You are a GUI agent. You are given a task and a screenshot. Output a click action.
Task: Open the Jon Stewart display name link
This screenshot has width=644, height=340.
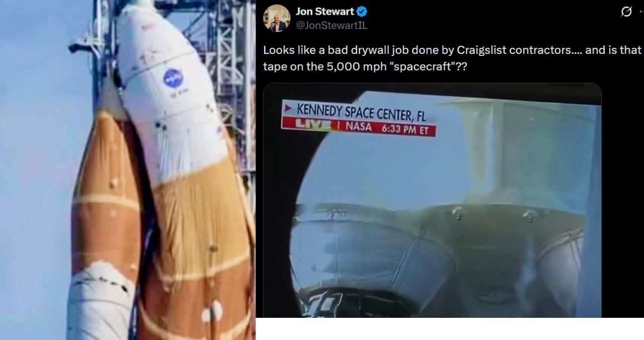325,12
